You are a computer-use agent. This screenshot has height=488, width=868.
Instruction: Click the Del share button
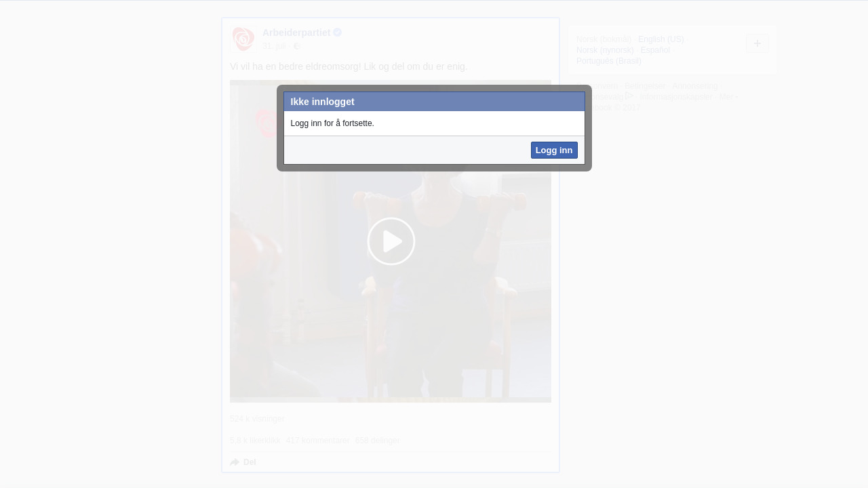tap(243, 462)
